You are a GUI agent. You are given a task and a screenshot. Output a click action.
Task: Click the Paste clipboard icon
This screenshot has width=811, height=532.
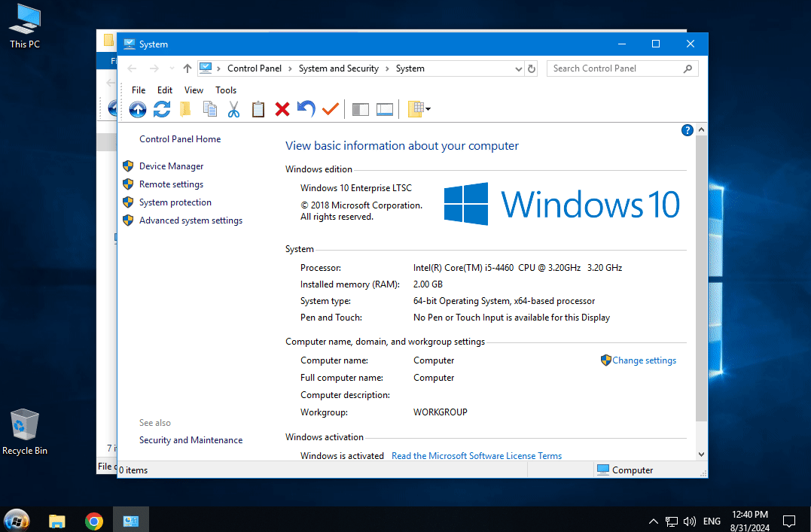click(258, 109)
